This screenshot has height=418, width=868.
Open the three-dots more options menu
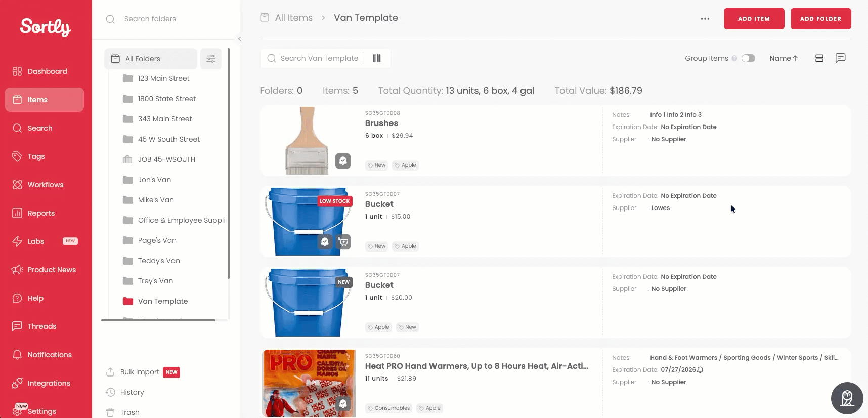tap(705, 19)
